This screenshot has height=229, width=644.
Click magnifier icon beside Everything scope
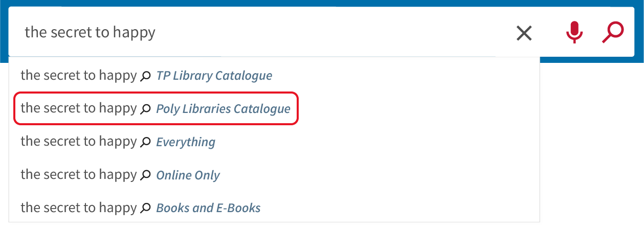pyautogui.click(x=146, y=142)
